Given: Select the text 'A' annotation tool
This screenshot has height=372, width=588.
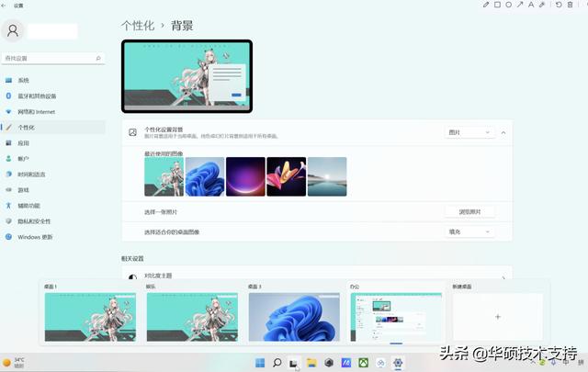Looking at the screenshot, I should point(531,5).
